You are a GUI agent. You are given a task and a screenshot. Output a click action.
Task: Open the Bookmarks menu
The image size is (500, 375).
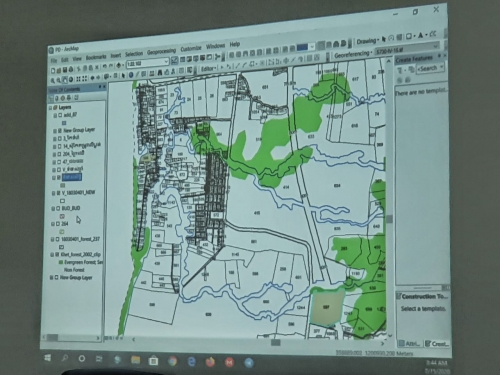pos(96,57)
